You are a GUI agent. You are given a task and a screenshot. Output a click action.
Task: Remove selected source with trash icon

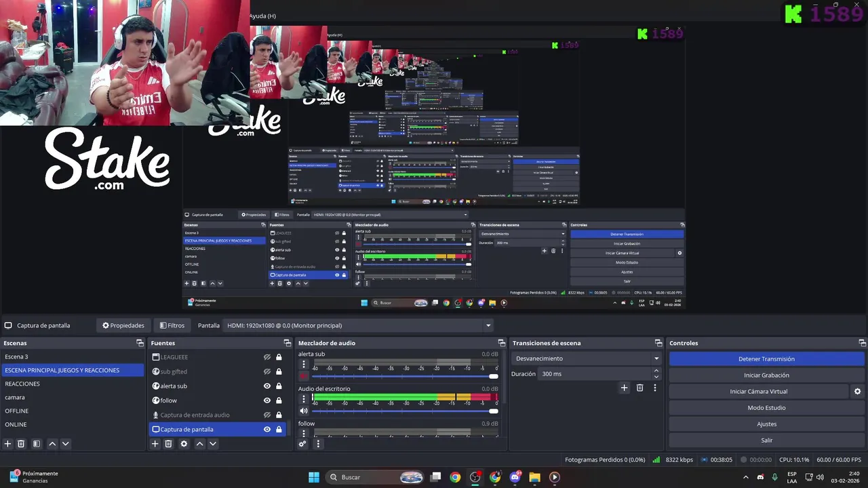click(168, 444)
